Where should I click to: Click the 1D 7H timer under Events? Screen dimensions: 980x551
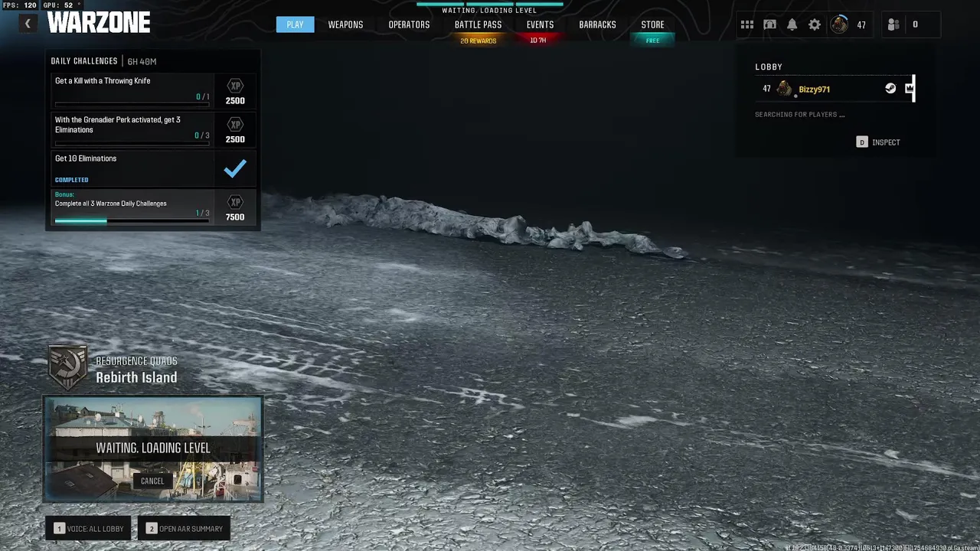click(x=538, y=41)
